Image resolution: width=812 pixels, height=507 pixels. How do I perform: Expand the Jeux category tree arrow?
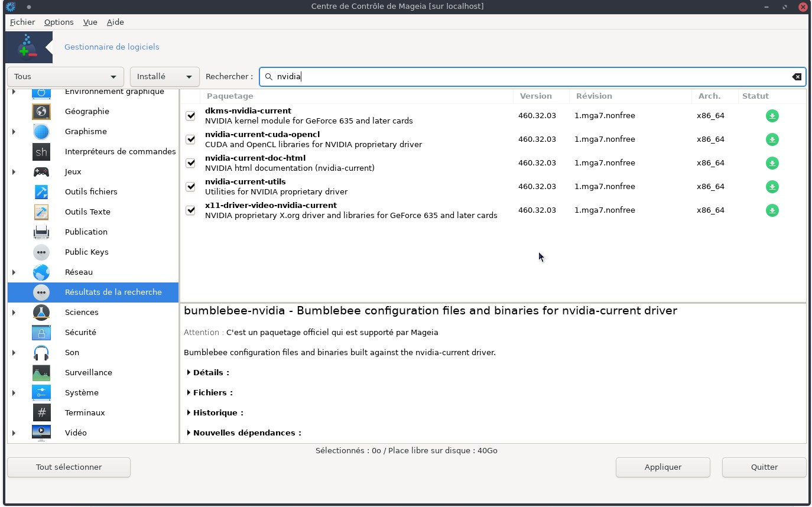[14, 171]
